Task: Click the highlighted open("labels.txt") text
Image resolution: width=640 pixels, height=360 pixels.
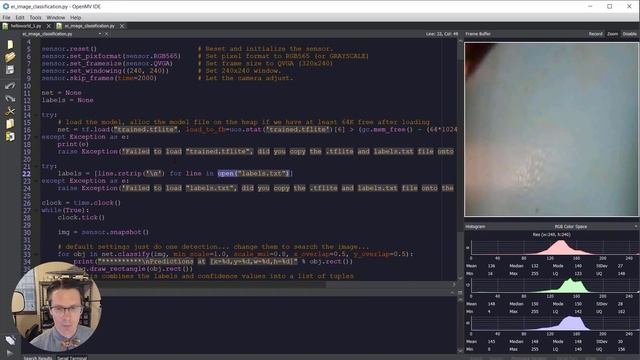Action: pyautogui.click(x=254, y=173)
